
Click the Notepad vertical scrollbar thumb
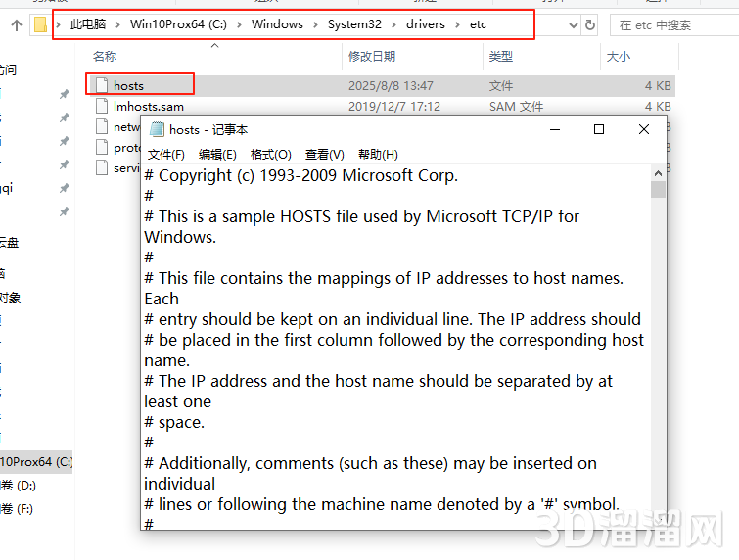point(658,188)
